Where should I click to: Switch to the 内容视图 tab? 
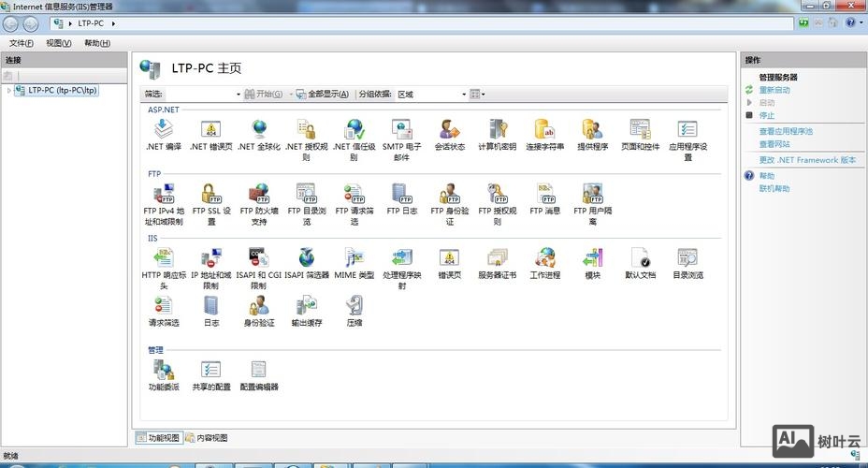click(x=207, y=437)
